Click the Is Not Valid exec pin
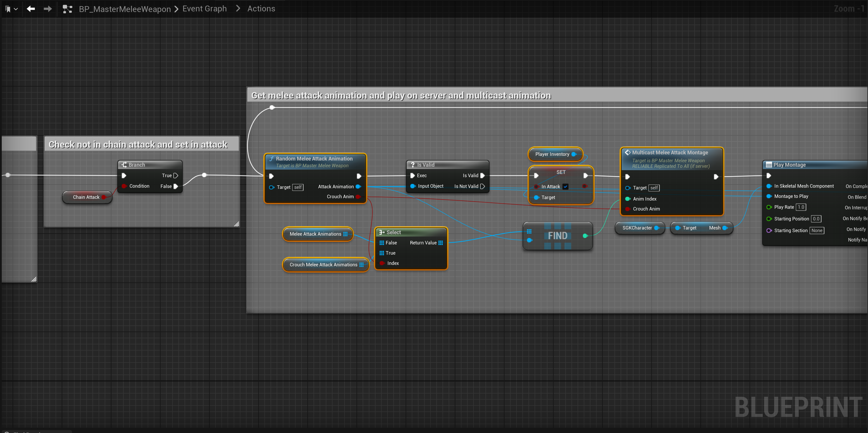 pyautogui.click(x=483, y=186)
